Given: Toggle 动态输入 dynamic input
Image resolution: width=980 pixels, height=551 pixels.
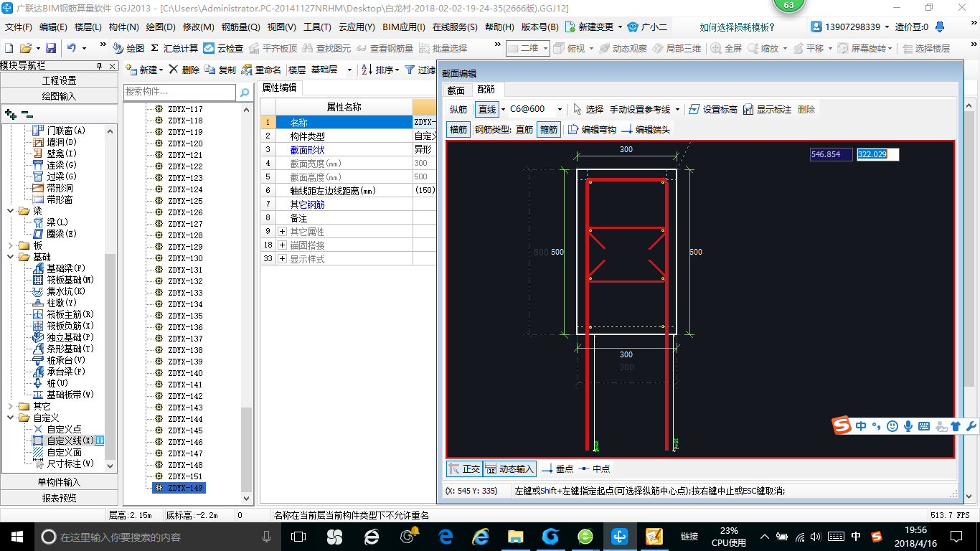Looking at the screenshot, I should coord(509,468).
